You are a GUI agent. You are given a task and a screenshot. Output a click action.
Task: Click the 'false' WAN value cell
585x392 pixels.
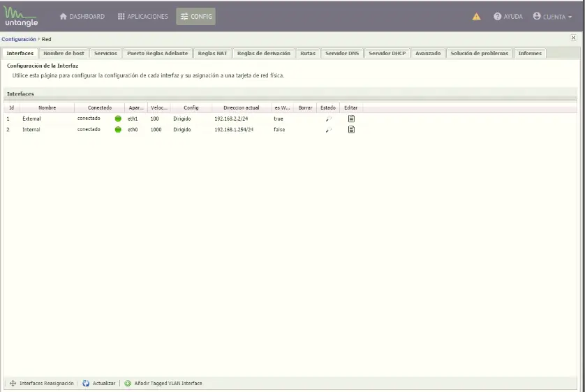(279, 130)
